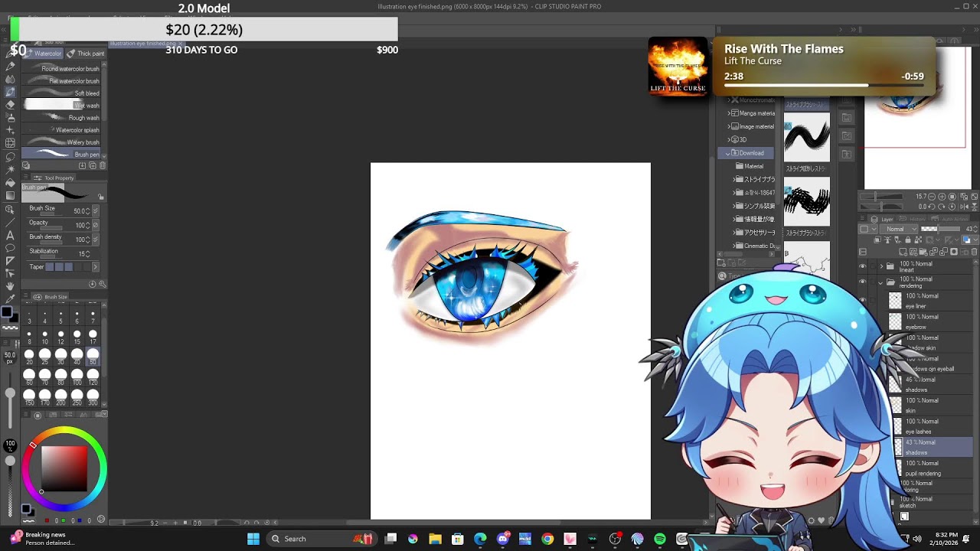Collapse the rendering layer folder
Screen dimensions: 980x551
(880, 282)
